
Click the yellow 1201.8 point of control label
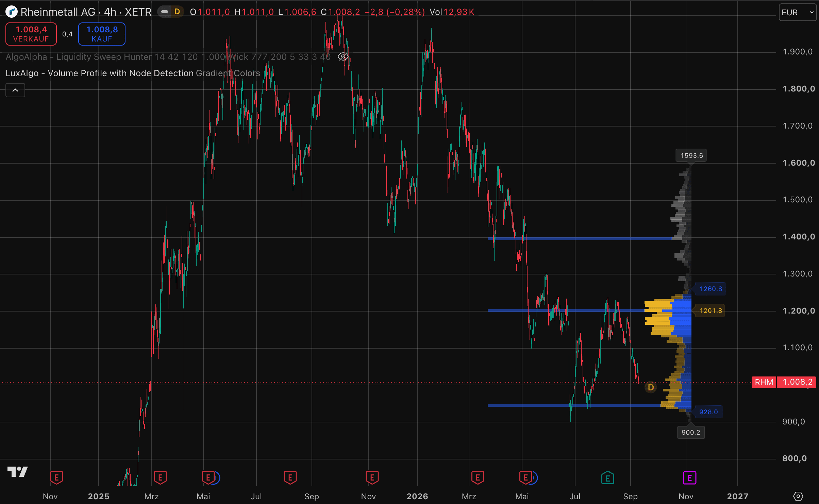(x=711, y=310)
